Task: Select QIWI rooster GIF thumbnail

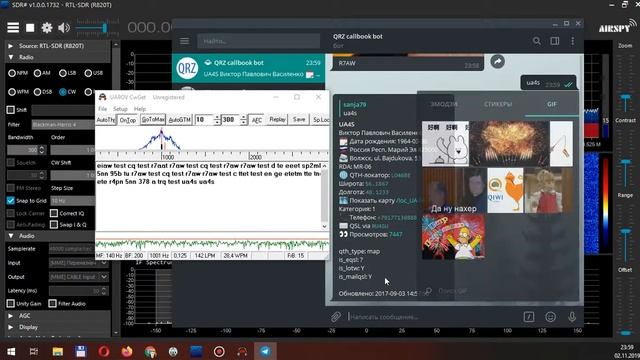Action: tap(505, 190)
